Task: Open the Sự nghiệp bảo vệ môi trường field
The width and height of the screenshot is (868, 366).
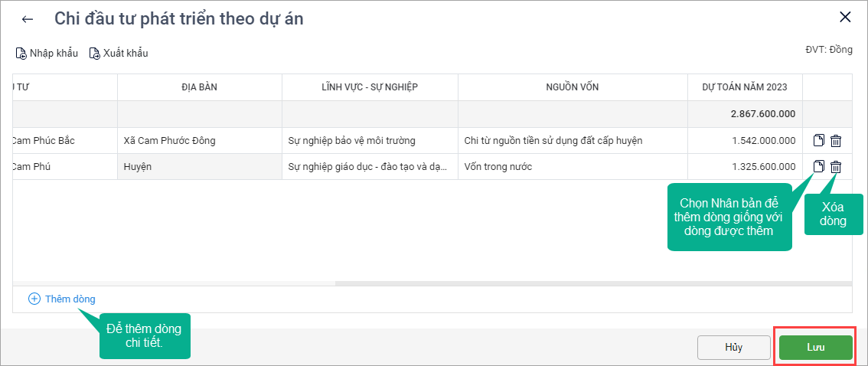Action: pyautogui.click(x=370, y=141)
